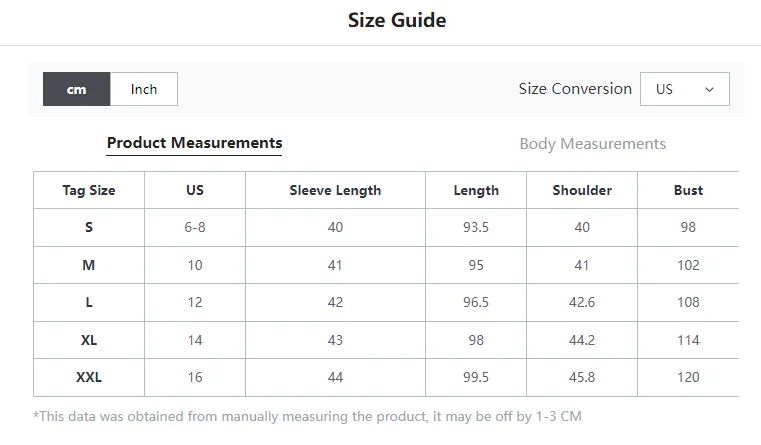This screenshot has width=761, height=445.
Task: Open the Size Conversion US dropdown
Action: 684,89
